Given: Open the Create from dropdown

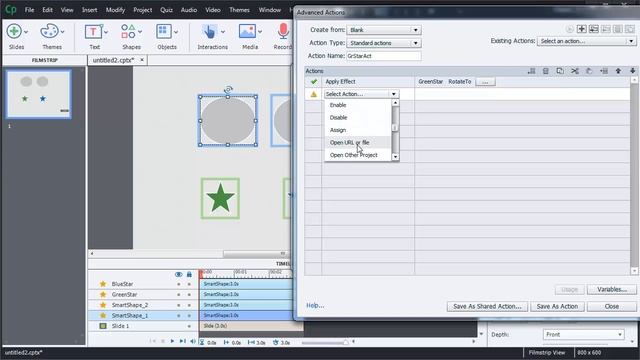Looking at the screenshot, I should click(384, 30).
